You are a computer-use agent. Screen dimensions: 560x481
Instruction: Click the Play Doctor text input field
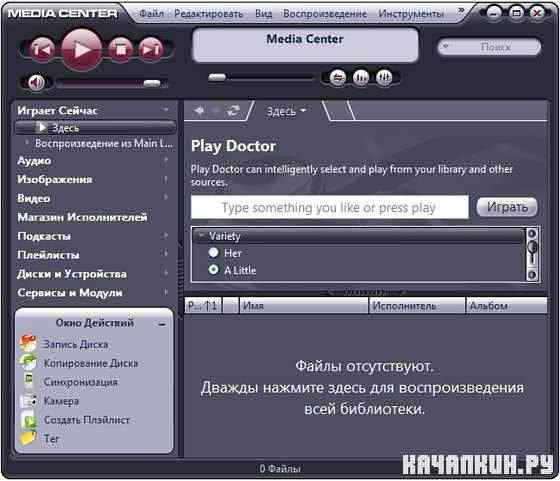click(330, 207)
